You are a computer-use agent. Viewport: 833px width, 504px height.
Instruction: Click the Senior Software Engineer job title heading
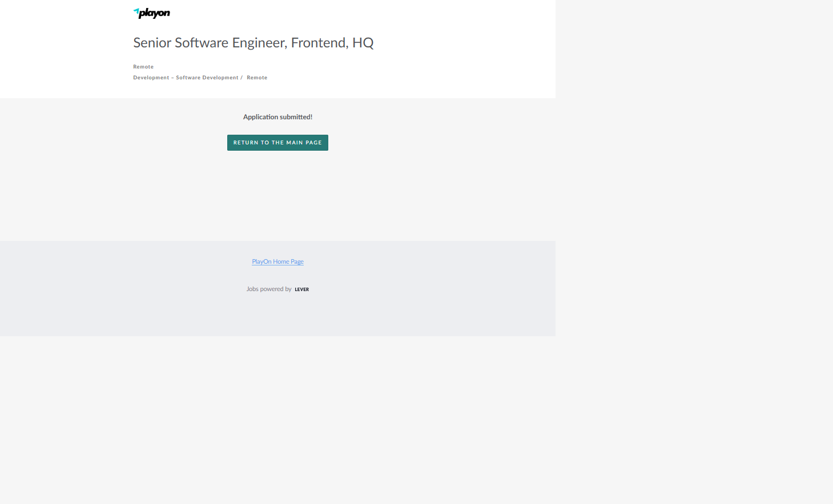(253, 43)
